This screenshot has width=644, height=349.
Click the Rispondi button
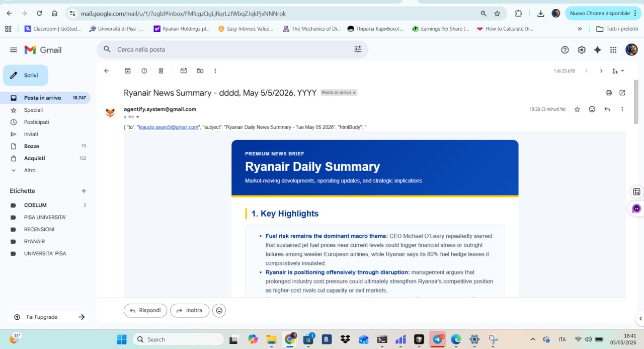click(145, 310)
